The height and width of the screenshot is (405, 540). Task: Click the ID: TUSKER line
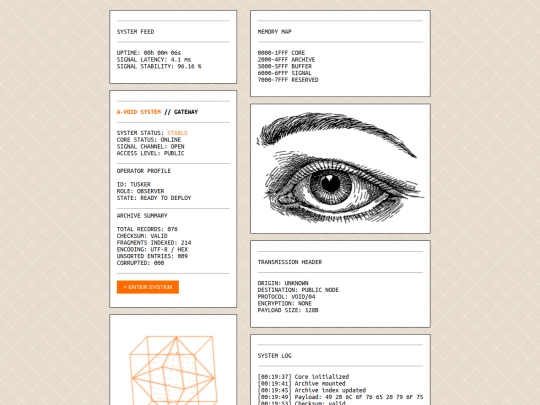click(x=134, y=185)
